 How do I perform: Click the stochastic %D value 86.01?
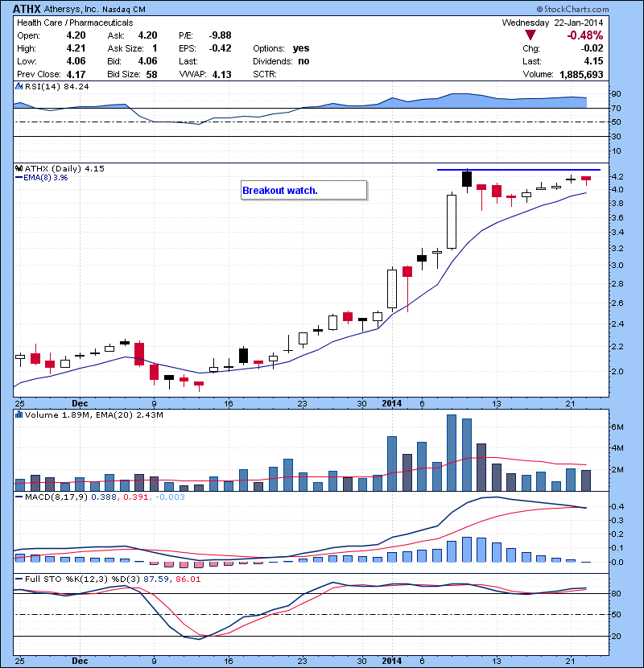[x=188, y=579]
